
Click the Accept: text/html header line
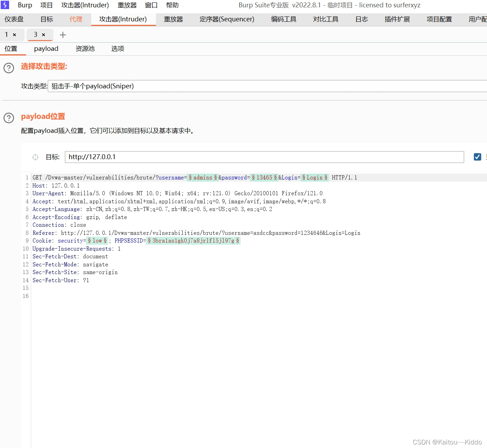click(x=179, y=202)
